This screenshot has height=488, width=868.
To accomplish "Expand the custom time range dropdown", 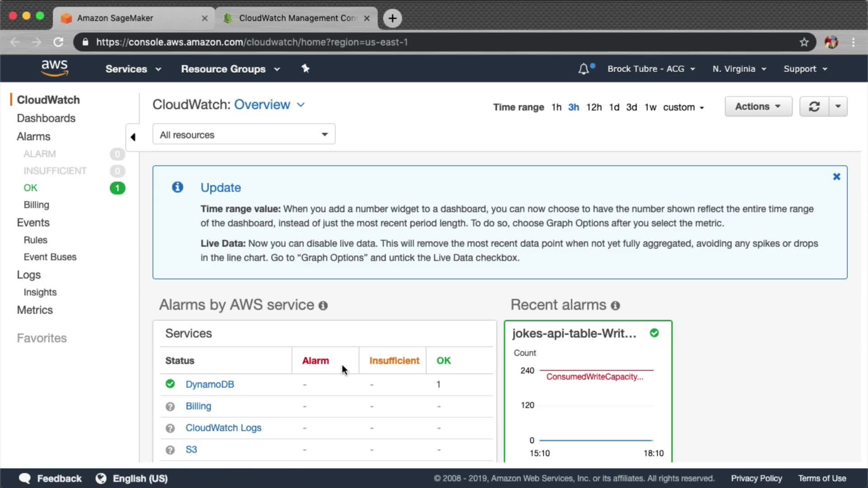I will pos(683,108).
